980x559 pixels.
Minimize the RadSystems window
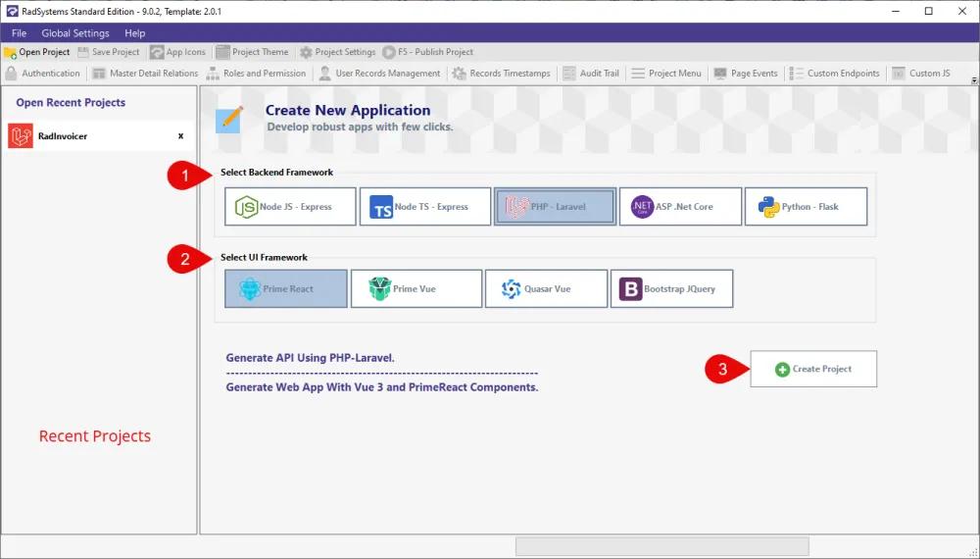pos(896,11)
